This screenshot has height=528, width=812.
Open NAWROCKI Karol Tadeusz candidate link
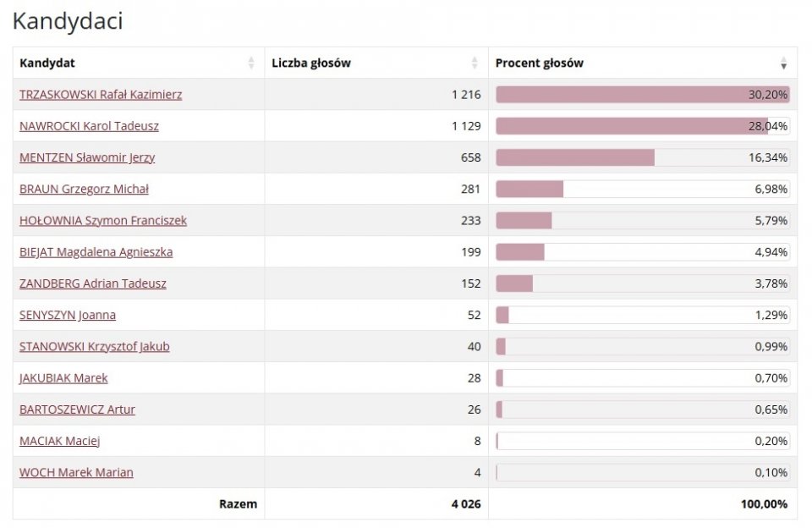click(89, 126)
